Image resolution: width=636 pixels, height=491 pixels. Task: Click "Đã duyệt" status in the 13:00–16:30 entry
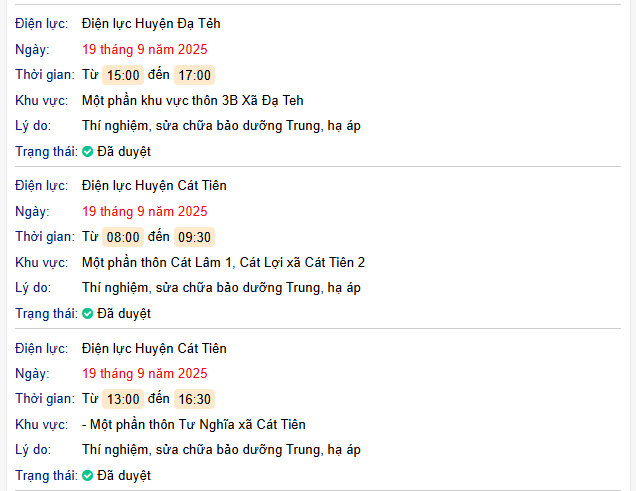tap(123, 476)
